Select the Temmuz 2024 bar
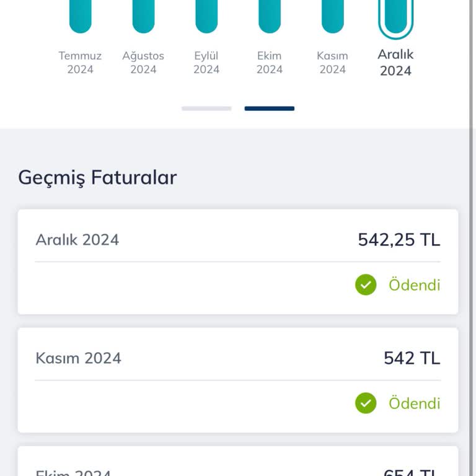Image resolution: width=476 pixels, height=476 pixels. (x=80, y=15)
